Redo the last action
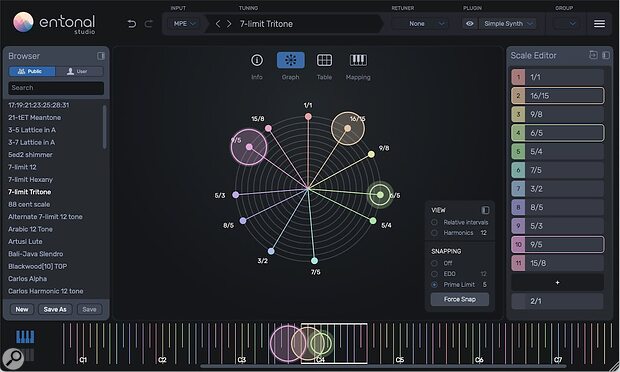 pos(148,24)
